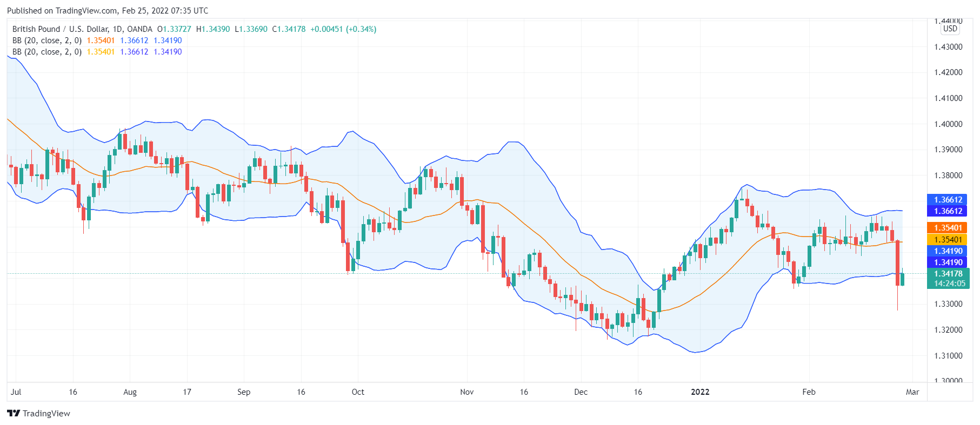Select the first BB (20, close, 2, 0) legend

47,41
